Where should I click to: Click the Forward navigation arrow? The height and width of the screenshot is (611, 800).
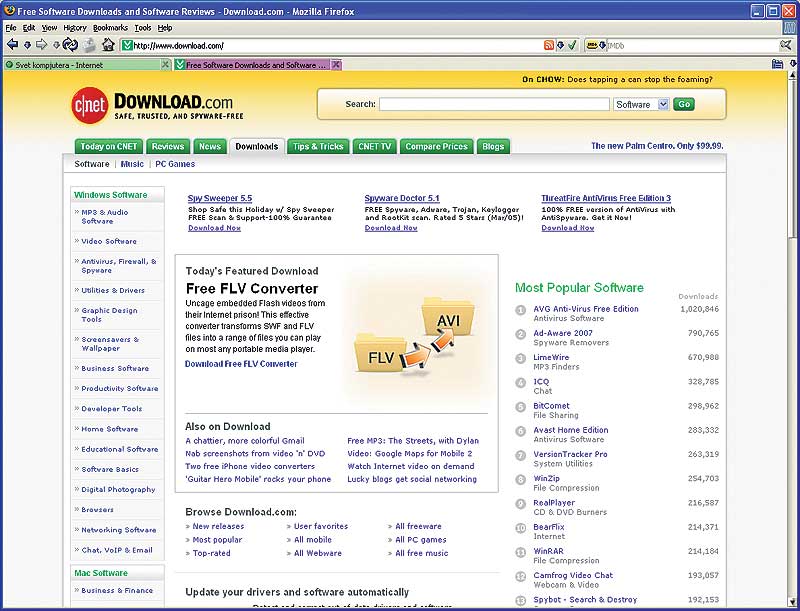(42, 45)
